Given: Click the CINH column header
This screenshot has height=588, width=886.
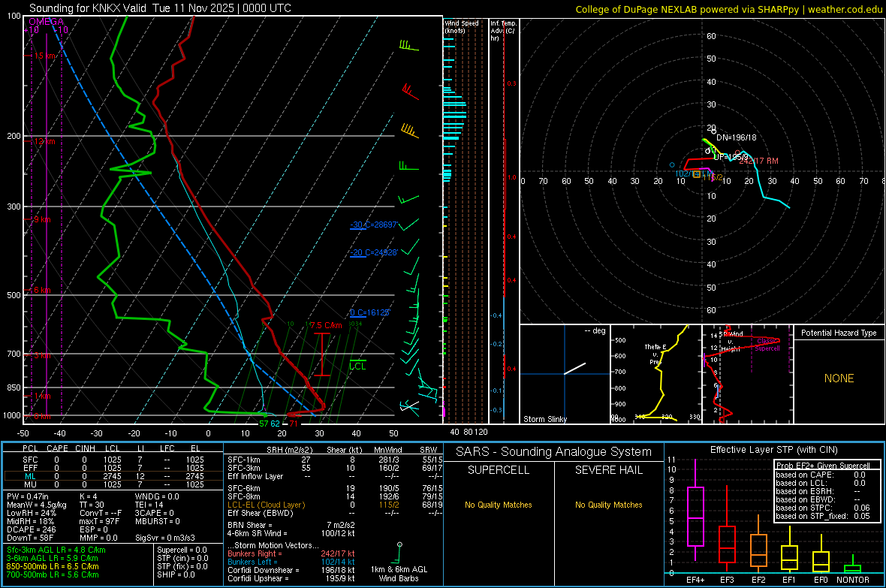Looking at the screenshot, I should [86, 448].
